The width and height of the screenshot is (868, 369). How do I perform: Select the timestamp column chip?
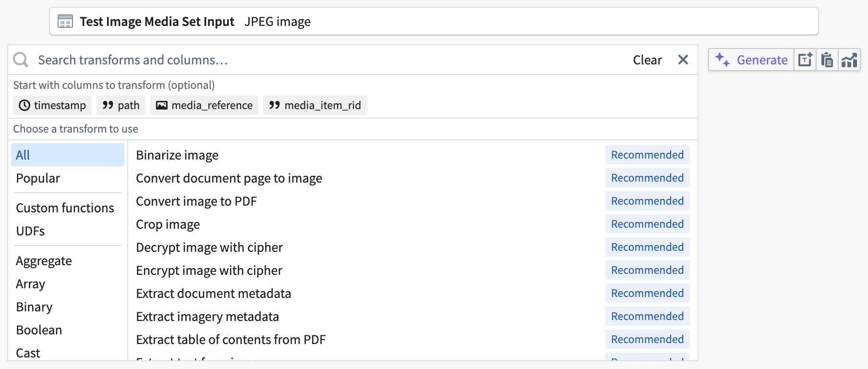pyautogui.click(x=52, y=105)
